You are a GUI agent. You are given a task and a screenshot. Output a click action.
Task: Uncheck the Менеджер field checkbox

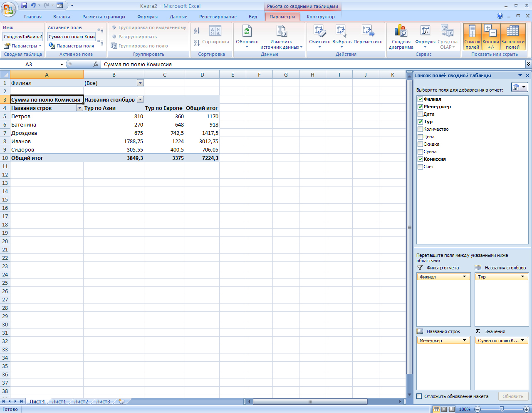[420, 107]
